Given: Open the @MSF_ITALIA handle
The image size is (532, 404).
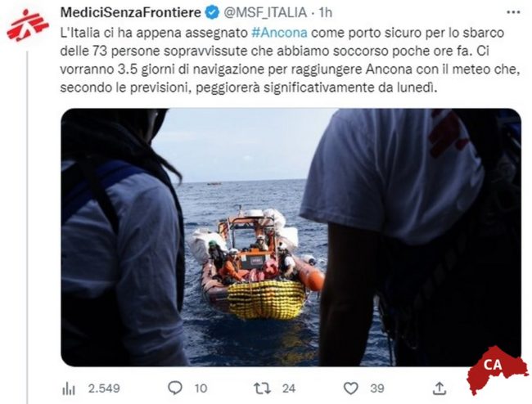Looking at the screenshot, I should (265, 13).
